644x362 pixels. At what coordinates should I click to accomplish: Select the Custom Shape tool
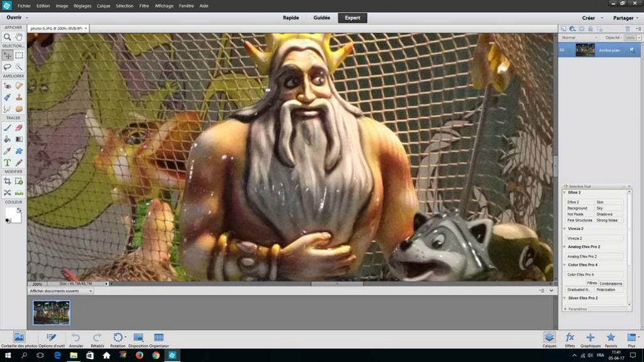[19, 151]
